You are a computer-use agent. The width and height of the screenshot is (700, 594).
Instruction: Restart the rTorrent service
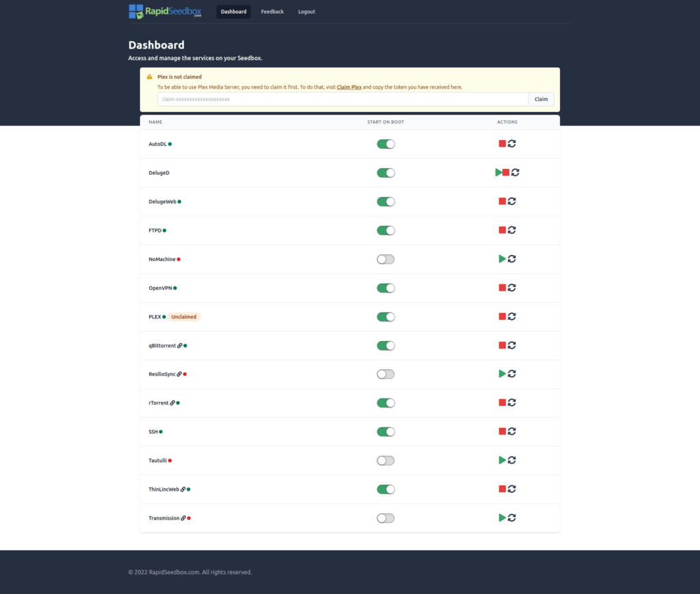(x=511, y=403)
